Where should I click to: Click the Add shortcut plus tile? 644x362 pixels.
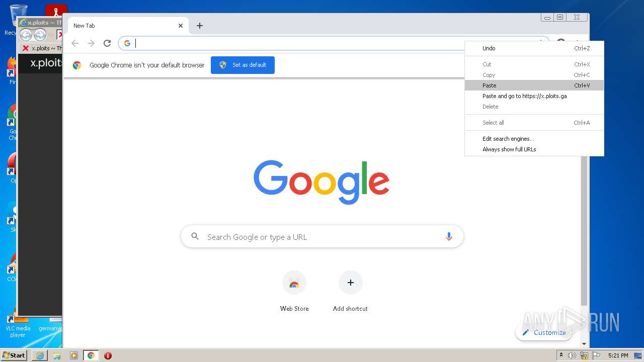coord(350,283)
